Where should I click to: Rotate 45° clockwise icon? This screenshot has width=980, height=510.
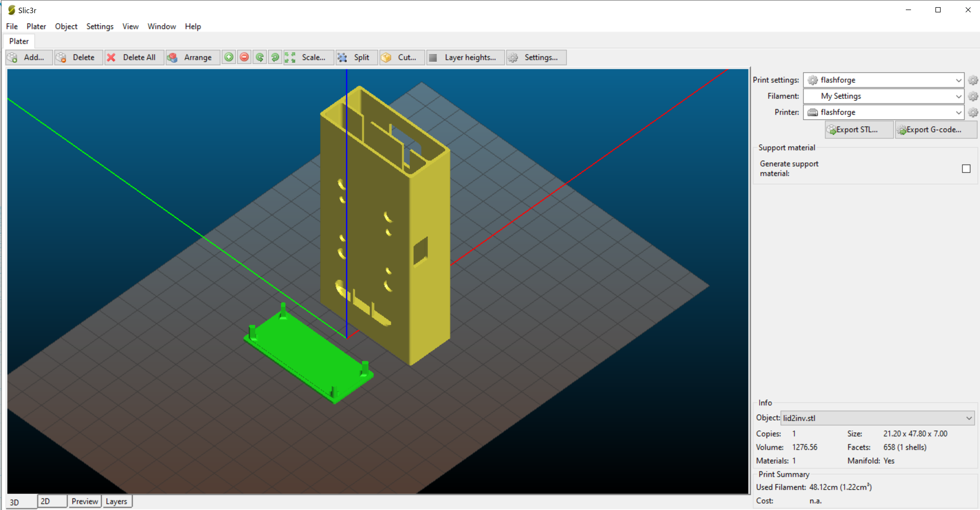275,57
